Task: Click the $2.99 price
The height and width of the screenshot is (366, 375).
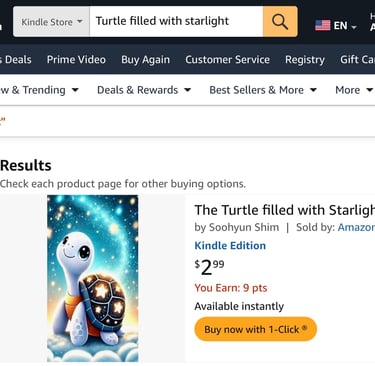Action: tap(209, 267)
